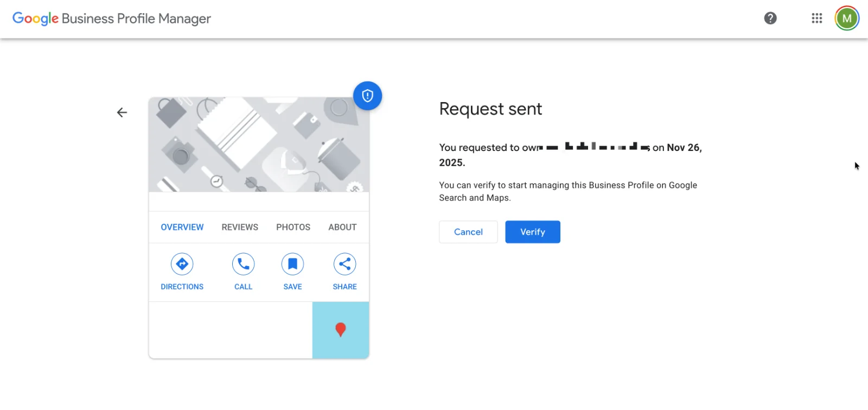Click the Verify button
This screenshot has height=410, width=868.
click(x=532, y=232)
